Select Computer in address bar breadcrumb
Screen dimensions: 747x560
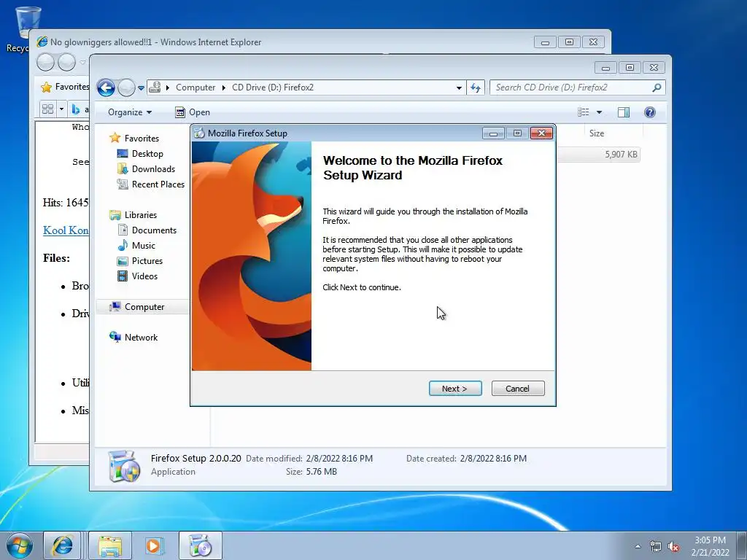click(x=196, y=87)
